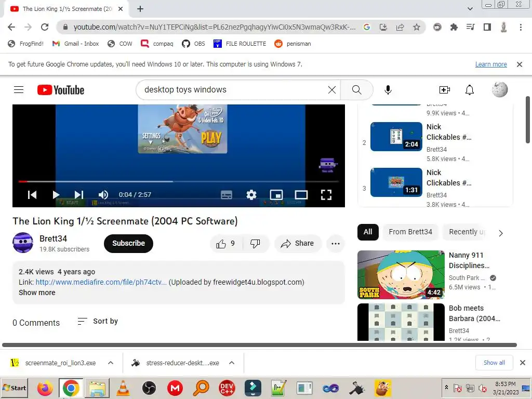Dislike this video

(x=255, y=244)
